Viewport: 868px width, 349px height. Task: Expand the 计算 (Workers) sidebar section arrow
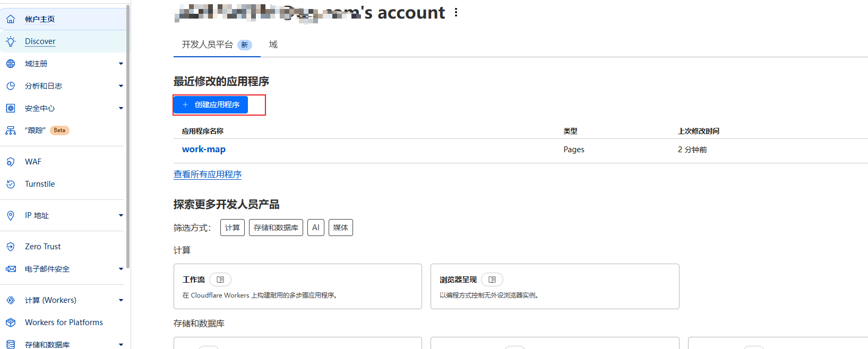[121, 300]
